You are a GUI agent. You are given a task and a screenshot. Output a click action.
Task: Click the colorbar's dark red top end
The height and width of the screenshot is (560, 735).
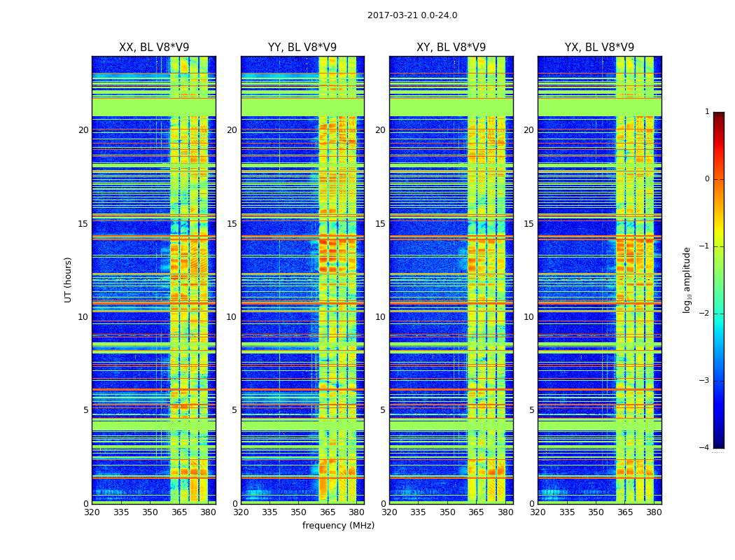[x=719, y=115]
